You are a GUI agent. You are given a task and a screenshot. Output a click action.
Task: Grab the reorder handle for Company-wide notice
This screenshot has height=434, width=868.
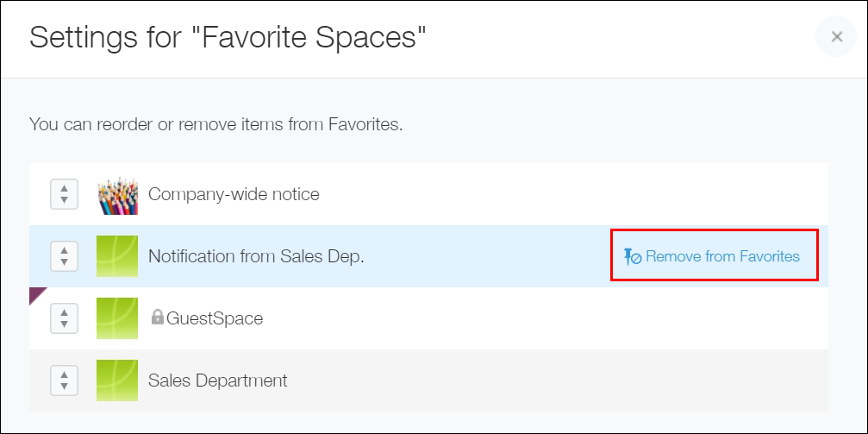click(x=65, y=194)
